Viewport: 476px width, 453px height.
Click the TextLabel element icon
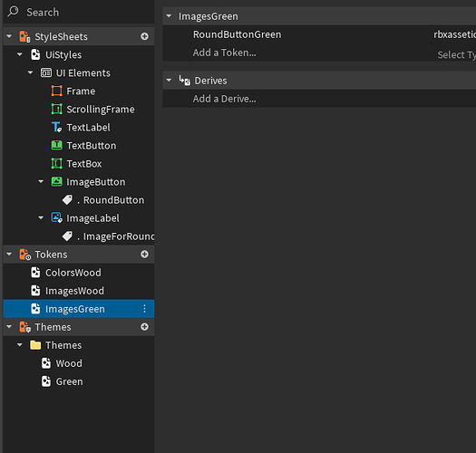coord(57,127)
